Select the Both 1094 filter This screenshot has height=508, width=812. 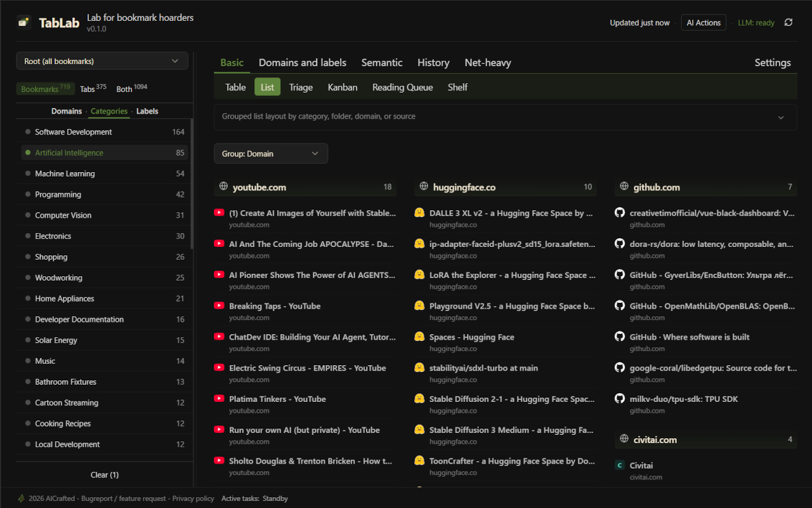point(132,89)
